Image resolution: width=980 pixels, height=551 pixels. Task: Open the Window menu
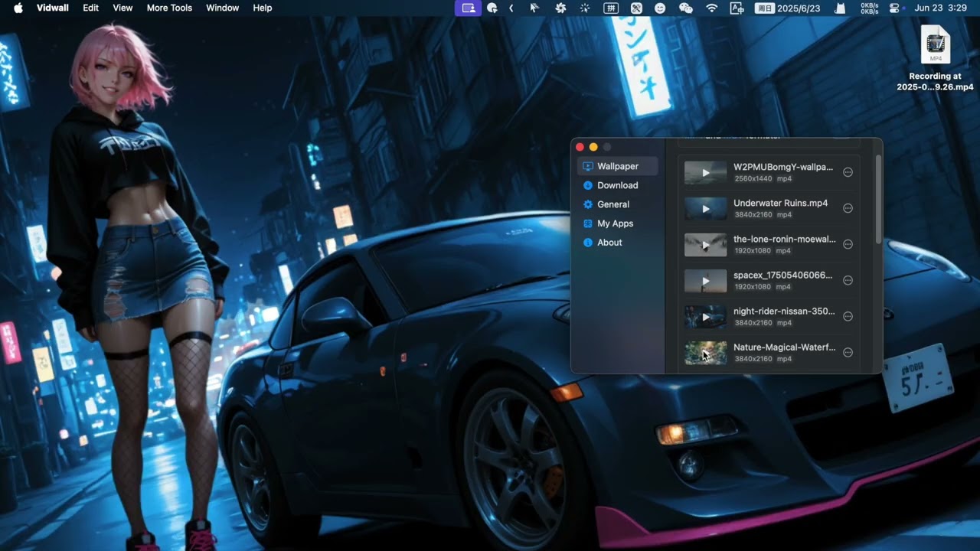223,8
